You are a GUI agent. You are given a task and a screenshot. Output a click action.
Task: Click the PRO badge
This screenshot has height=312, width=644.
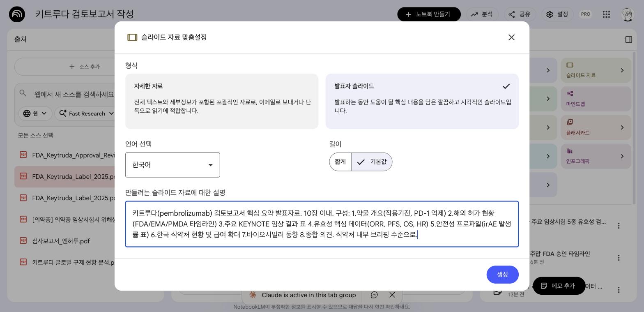[585, 14]
